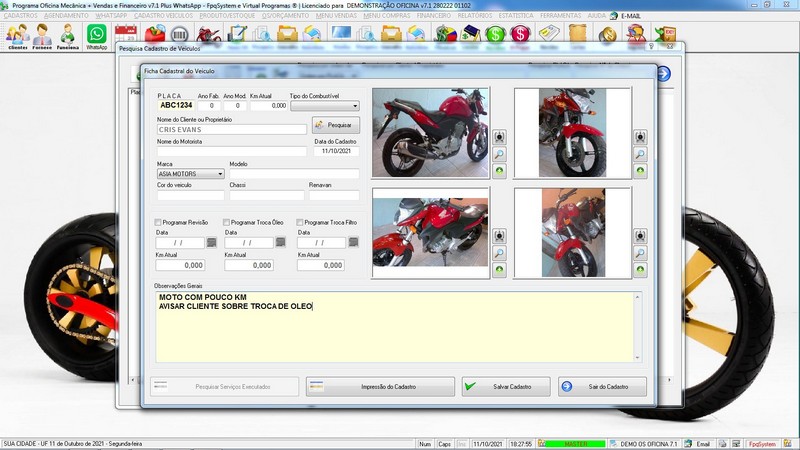Click the green arrow icon beside bottom-left photo
Viewport: 800px width, 450px height.
pyautogui.click(x=499, y=270)
